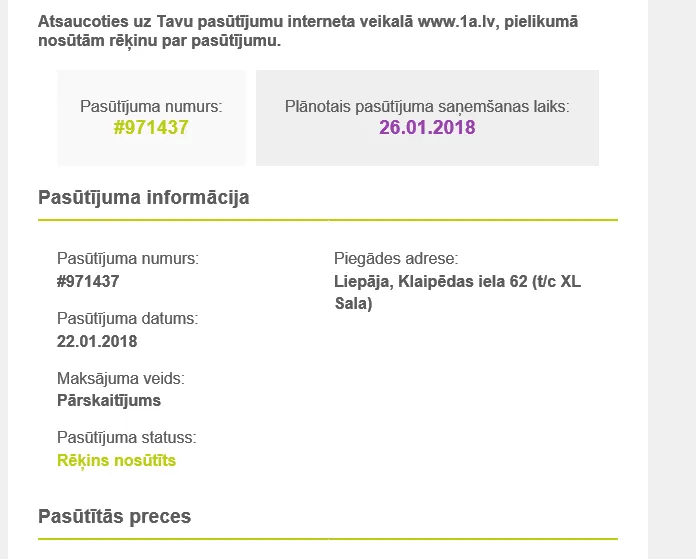Click the green #971437 order number in the box
This screenshot has width=696, height=559.
(151, 127)
